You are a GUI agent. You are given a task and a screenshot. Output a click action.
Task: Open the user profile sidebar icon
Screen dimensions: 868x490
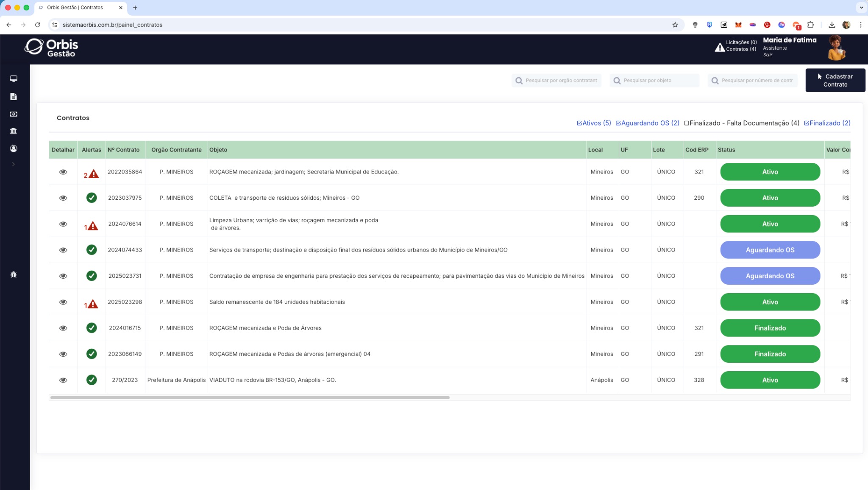click(14, 148)
